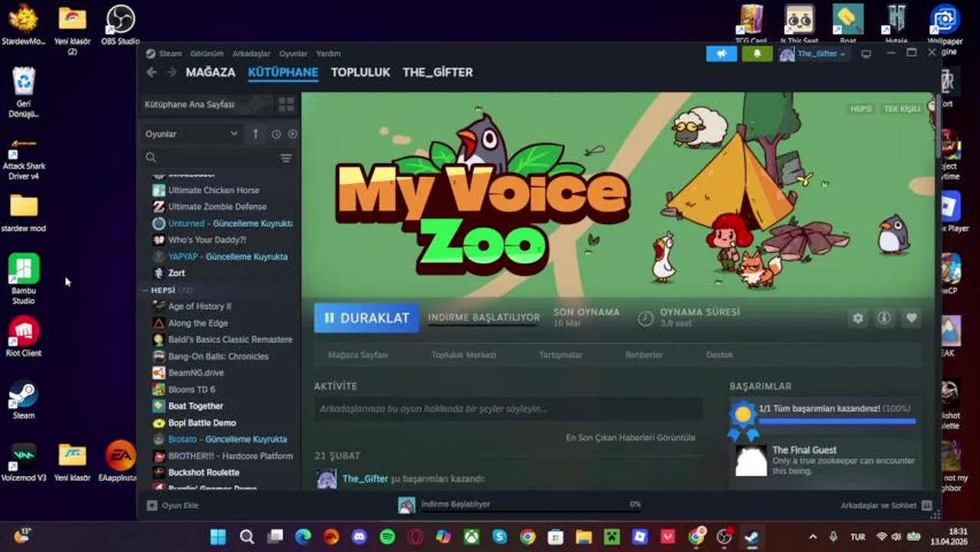Open the green notifications bell
Viewport: 980px width, 552px height.
pyautogui.click(x=757, y=54)
